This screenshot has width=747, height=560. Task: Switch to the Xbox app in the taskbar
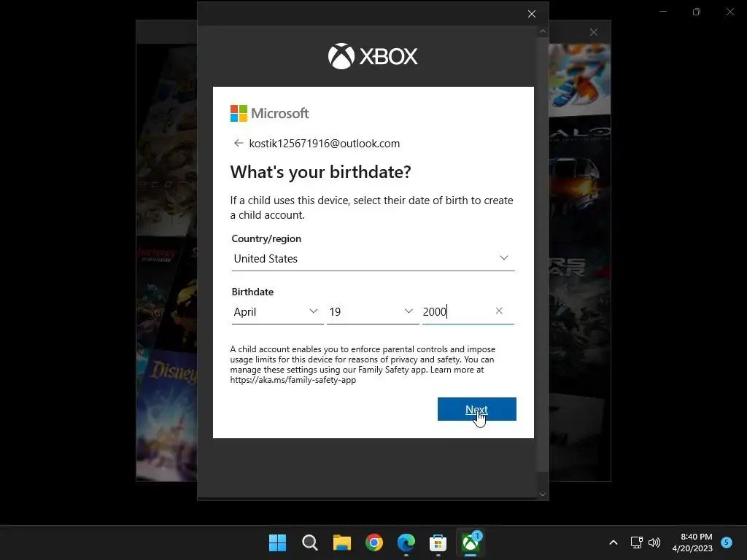click(471, 542)
